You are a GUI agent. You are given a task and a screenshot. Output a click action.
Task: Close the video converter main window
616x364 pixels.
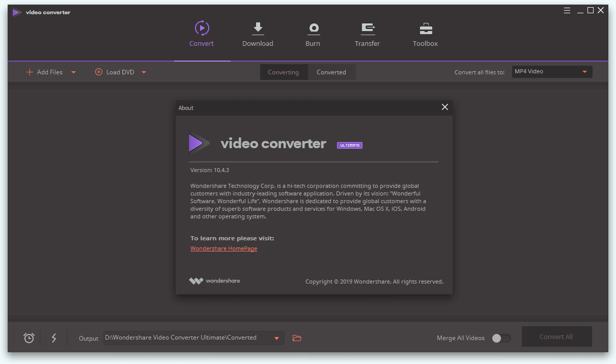tap(601, 11)
